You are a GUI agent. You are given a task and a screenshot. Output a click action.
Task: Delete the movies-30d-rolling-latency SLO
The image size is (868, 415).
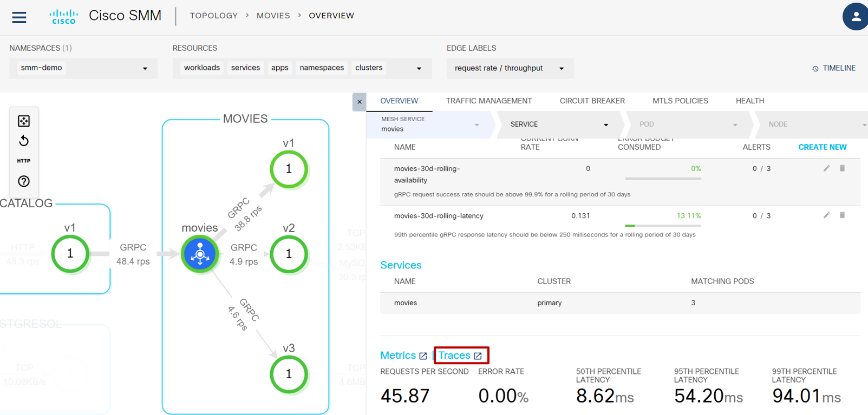(842, 215)
